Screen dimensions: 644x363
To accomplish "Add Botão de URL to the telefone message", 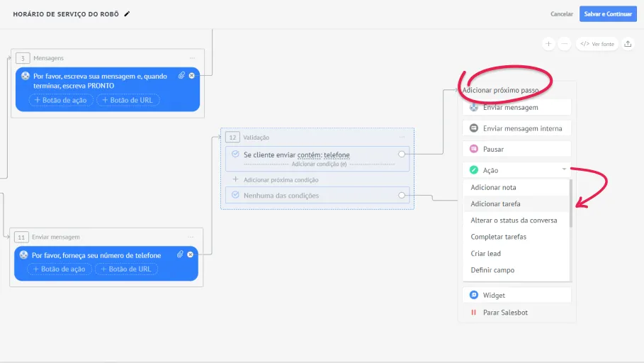I will click(126, 269).
